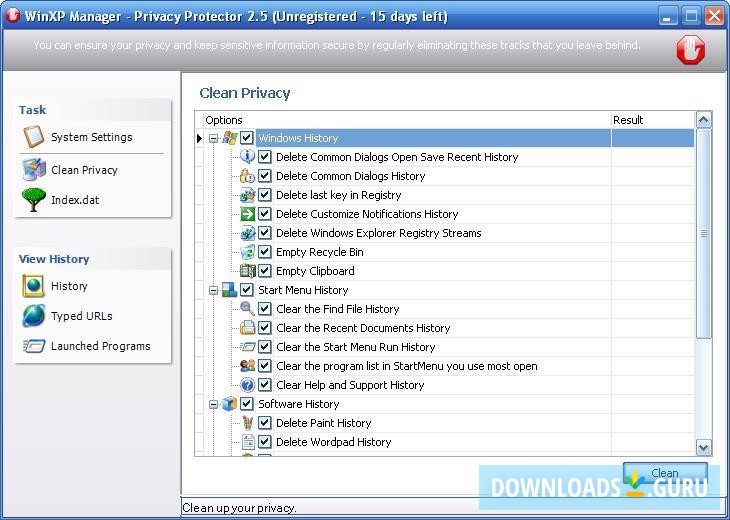Click the Start Menu History icon
Screen dimensions: 730x520
pyautogui.click(x=230, y=290)
